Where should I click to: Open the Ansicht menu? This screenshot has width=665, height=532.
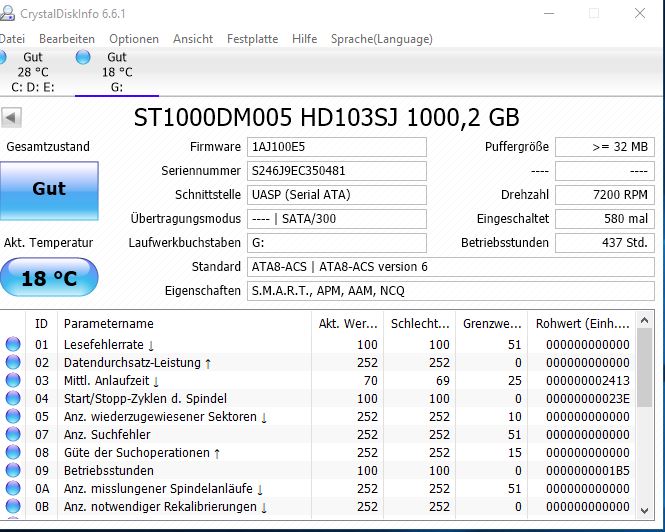193,39
